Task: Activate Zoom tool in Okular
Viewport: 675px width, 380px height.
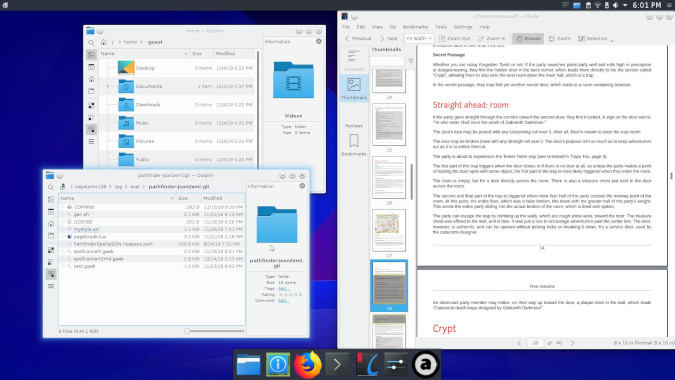Action: point(560,38)
